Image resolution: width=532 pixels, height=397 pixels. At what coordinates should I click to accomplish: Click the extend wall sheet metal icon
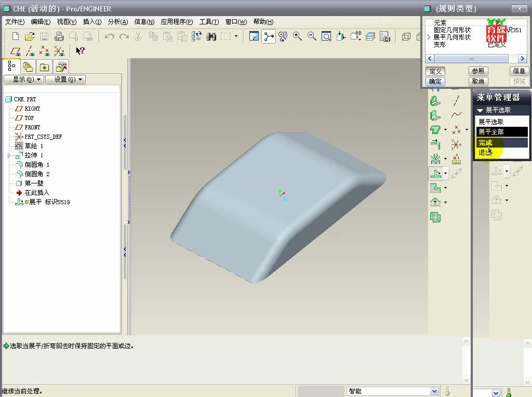pos(436,144)
